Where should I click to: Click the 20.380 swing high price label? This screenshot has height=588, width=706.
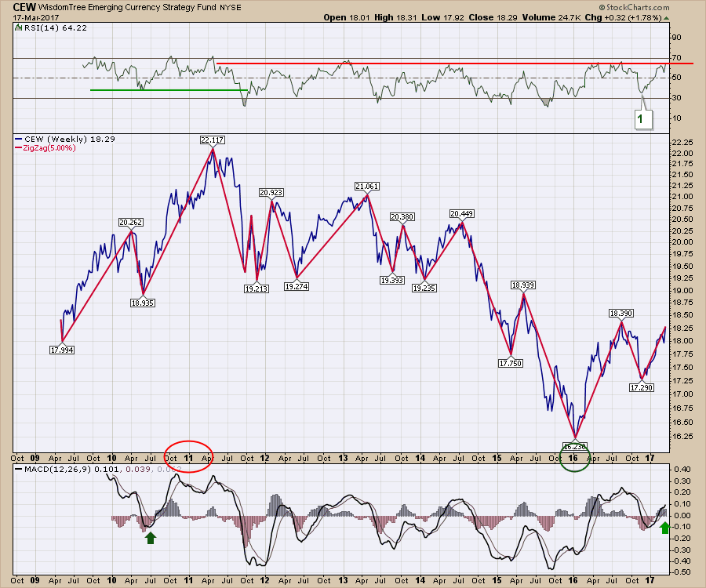tap(402, 217)
